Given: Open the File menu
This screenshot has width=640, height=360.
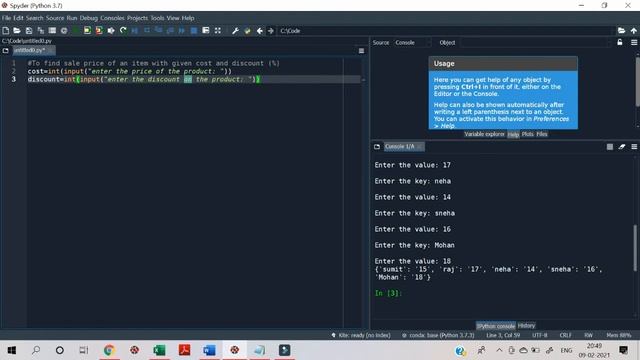Looking at the screenshot, I should pos(6,18).
